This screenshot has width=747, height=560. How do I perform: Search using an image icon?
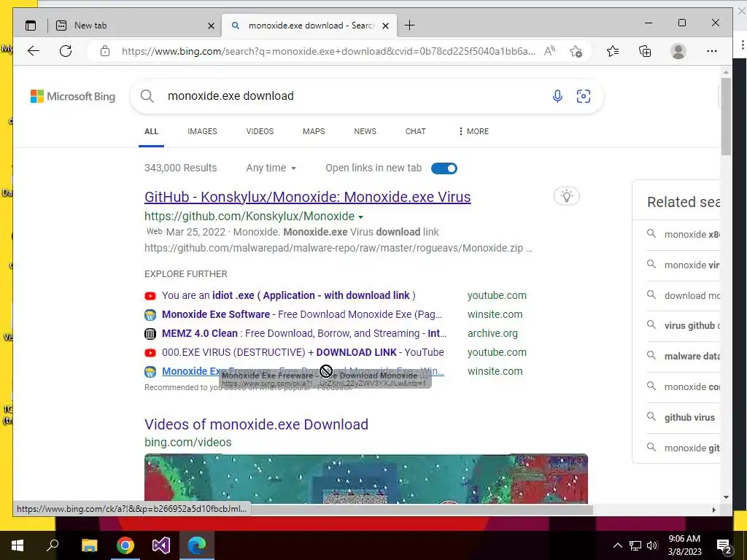point(584,96)
